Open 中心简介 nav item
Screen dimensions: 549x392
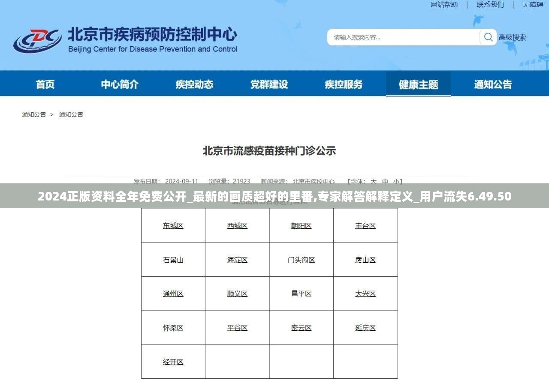click(x=120, y=84)
